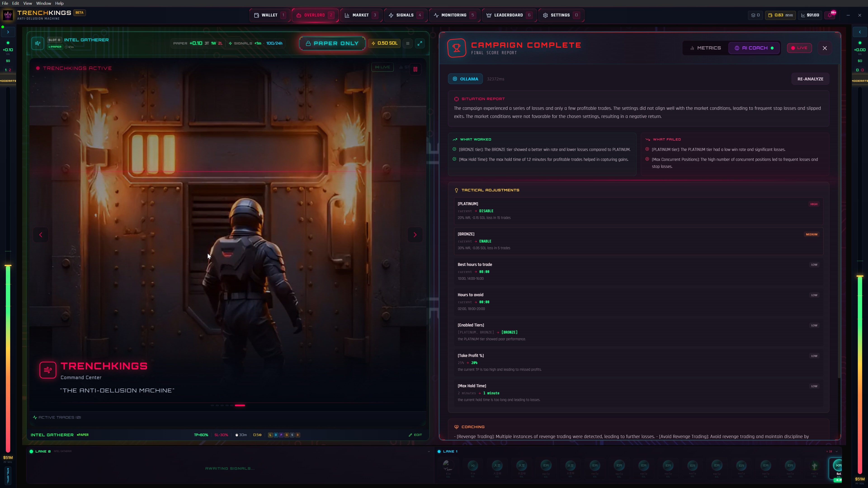This screenshot has height=488, width=868.
Task: Toggle LIVE mode in the Campaign Complete panel
Action: coord(799,48)
